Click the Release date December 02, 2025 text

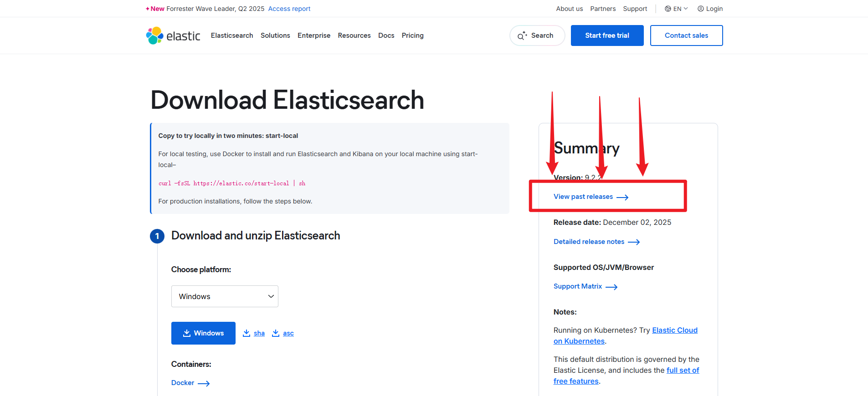click(612, 222)
